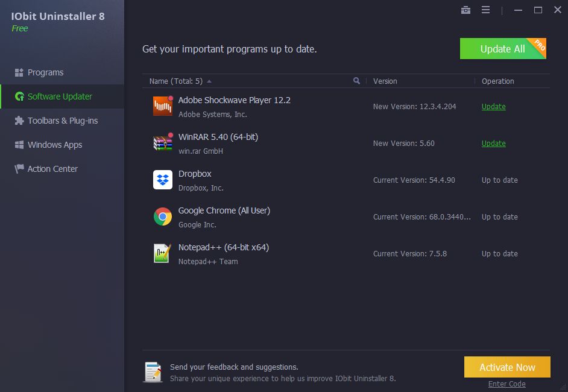Click the Activate Now button
Image resolution: width=568 pixels, height=392 pixels.
(x=507, y=367)
